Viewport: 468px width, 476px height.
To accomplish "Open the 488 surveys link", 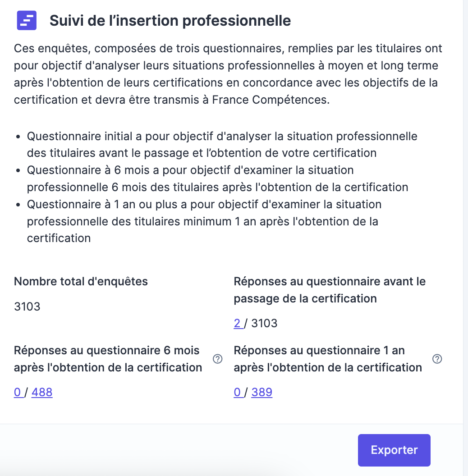I will pos(42,392).
